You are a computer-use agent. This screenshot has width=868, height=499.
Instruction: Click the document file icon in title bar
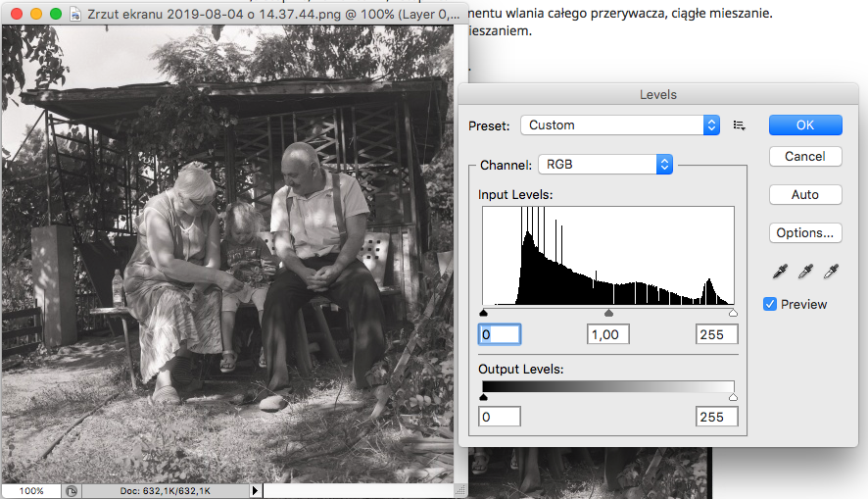(x=75, y=15)
